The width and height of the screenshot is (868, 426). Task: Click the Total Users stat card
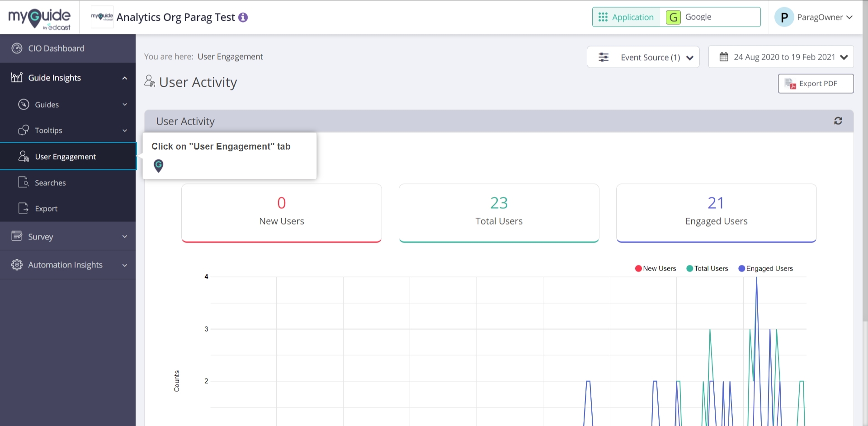(x=499, y=213)
